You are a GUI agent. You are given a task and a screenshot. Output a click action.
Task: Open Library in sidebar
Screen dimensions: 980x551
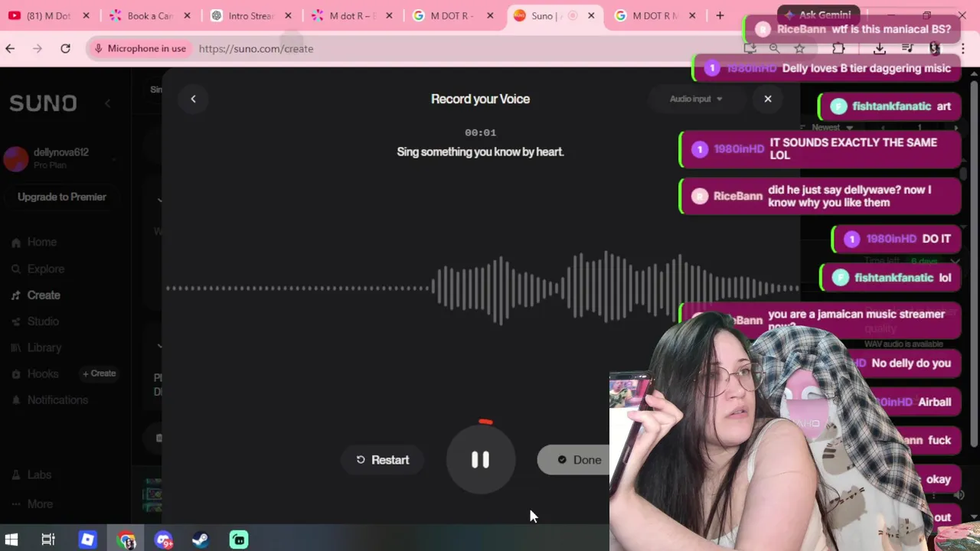[44, 347]
